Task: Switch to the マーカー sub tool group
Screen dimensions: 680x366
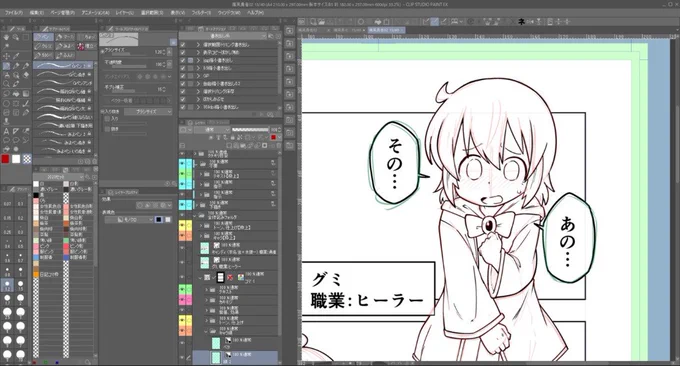Action: coord(65,37)
